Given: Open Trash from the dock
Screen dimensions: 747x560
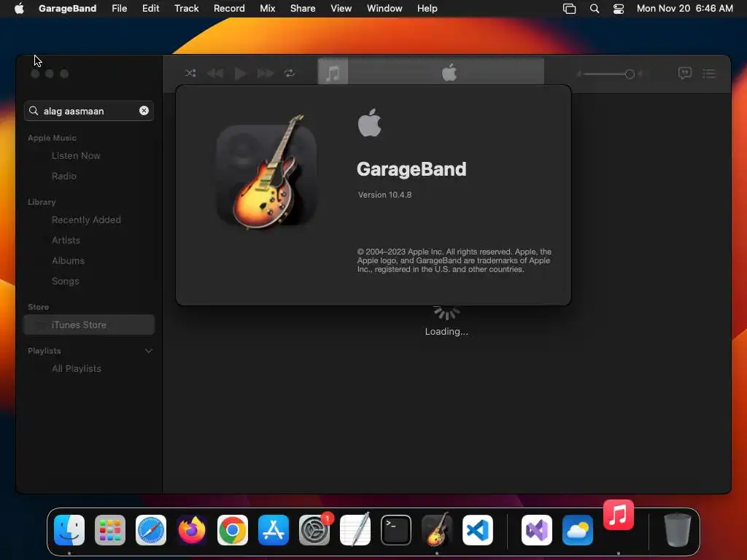Looking at the screenshot, I should click(x=677, y=529).
